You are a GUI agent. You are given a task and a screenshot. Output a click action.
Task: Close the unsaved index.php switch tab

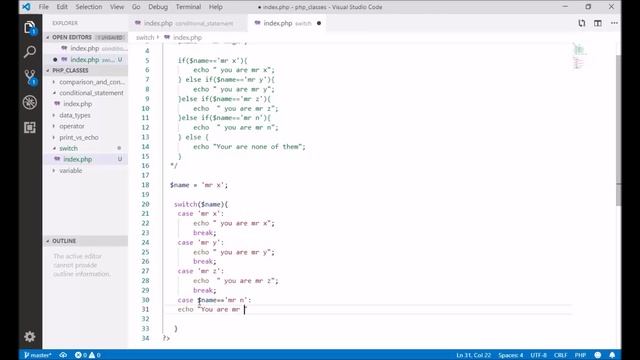pos(319,23)
